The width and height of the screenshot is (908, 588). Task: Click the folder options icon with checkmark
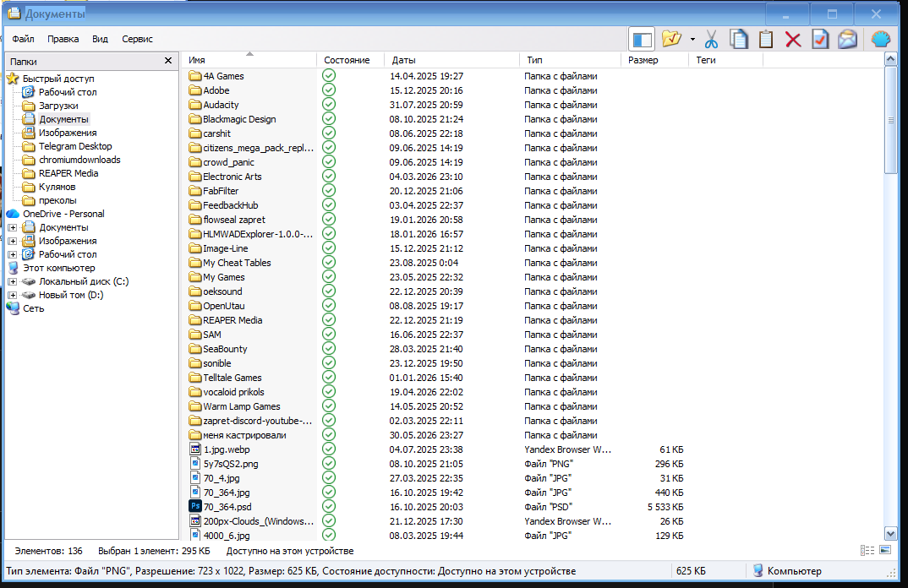[x=672, y=40]
